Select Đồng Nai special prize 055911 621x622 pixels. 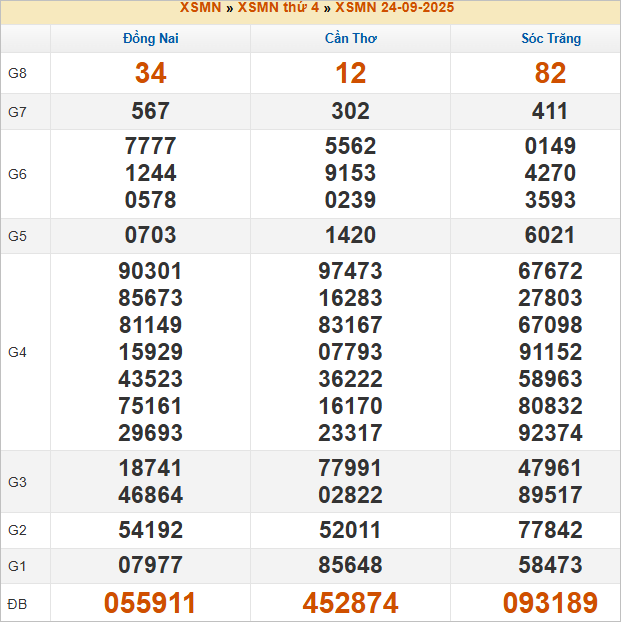(151, 603)
